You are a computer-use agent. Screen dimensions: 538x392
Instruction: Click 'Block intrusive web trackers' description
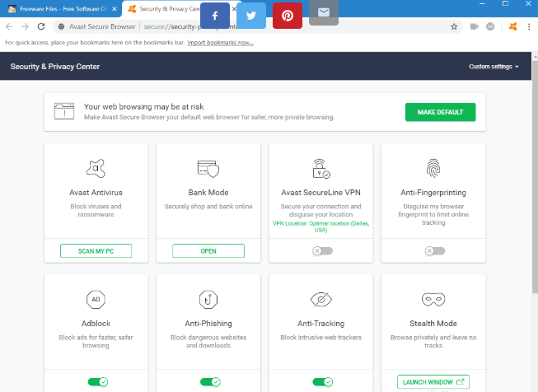coord(321,338)
